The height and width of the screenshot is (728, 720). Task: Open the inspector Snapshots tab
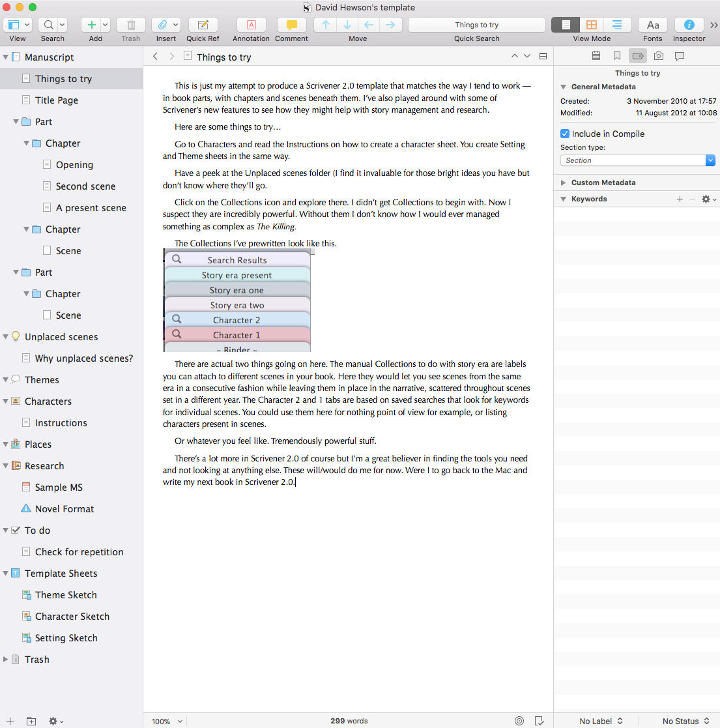[x=658, y=55]
